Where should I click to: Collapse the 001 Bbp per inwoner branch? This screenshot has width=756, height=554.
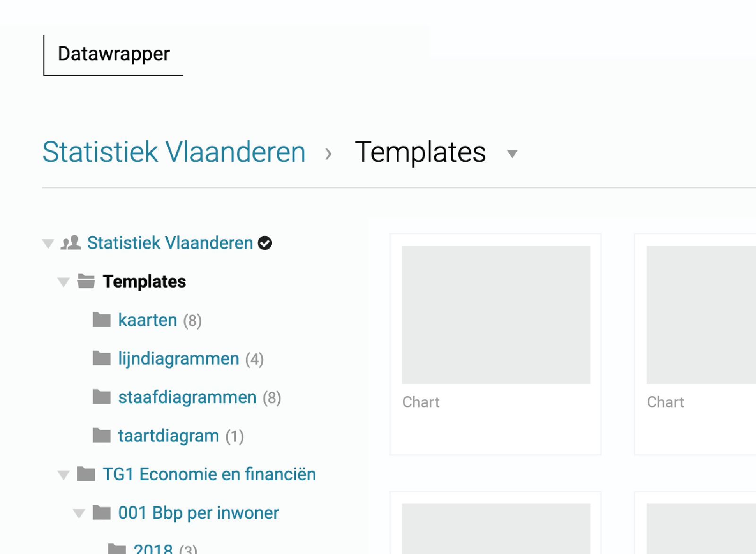pyautogui.click(x=78, y=513)
